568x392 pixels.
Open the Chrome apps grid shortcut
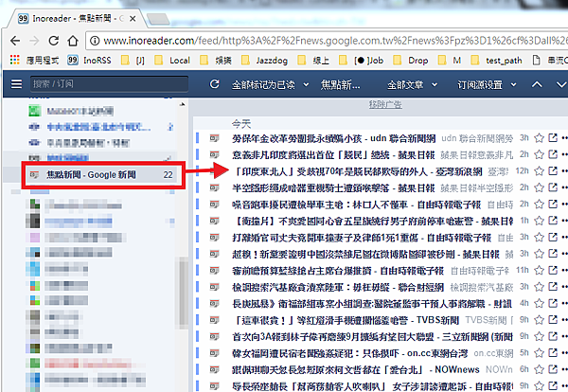(14, 61)
